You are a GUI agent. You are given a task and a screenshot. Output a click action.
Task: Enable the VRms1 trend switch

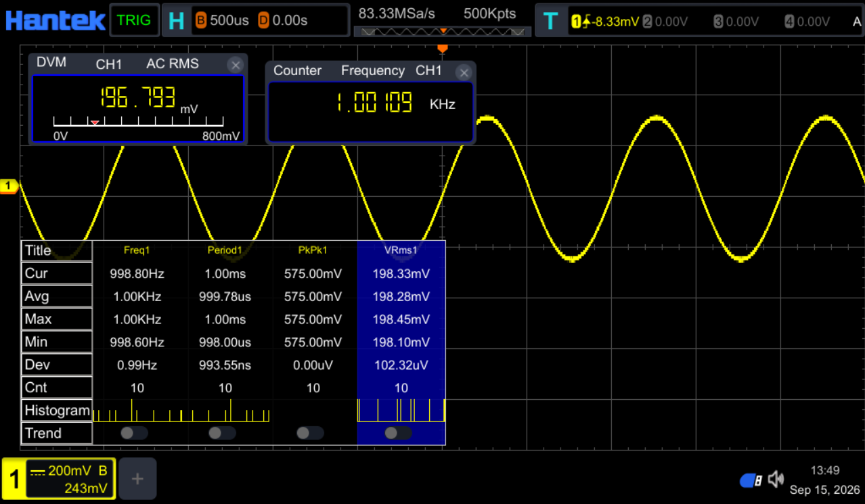click(398, 433)
